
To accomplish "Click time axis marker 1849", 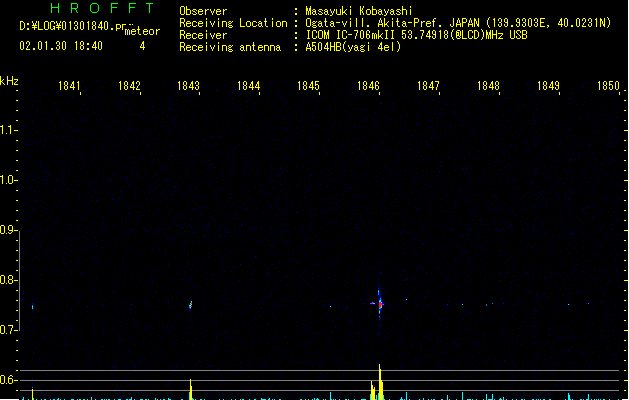I will (548, 86).
